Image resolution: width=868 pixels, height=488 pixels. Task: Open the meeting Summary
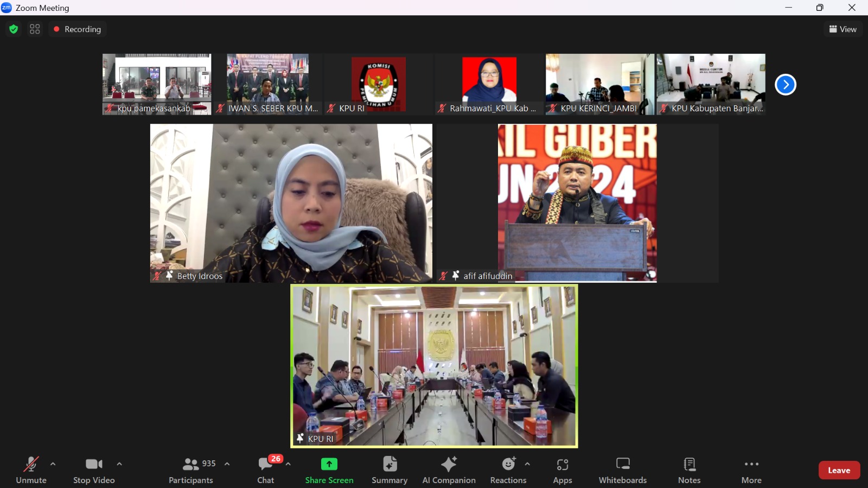pyautogui.click(x=390, y=470)
